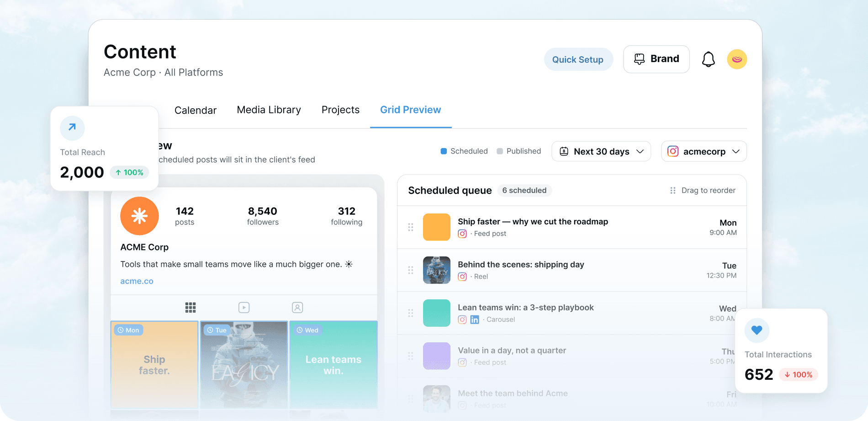868x421 pixels.
Task: Select the tagged person icon in profile preview
Action: [x=297, y=308]
